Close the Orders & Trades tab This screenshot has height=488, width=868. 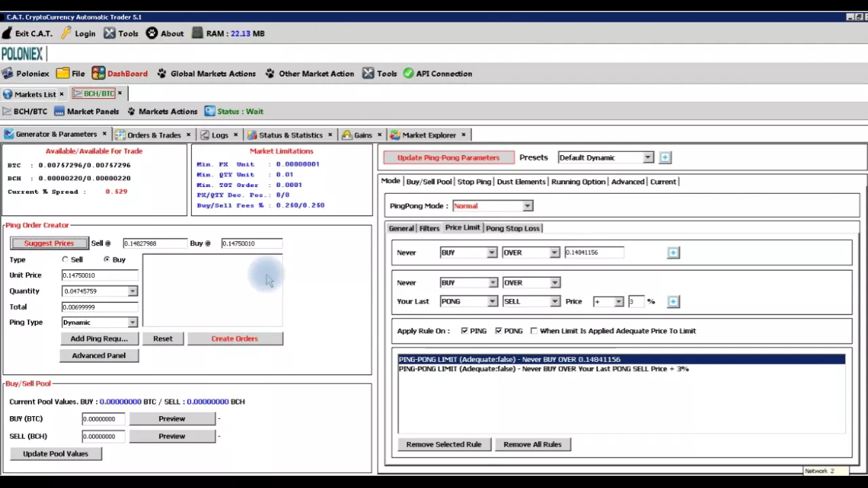pos(188,135)
